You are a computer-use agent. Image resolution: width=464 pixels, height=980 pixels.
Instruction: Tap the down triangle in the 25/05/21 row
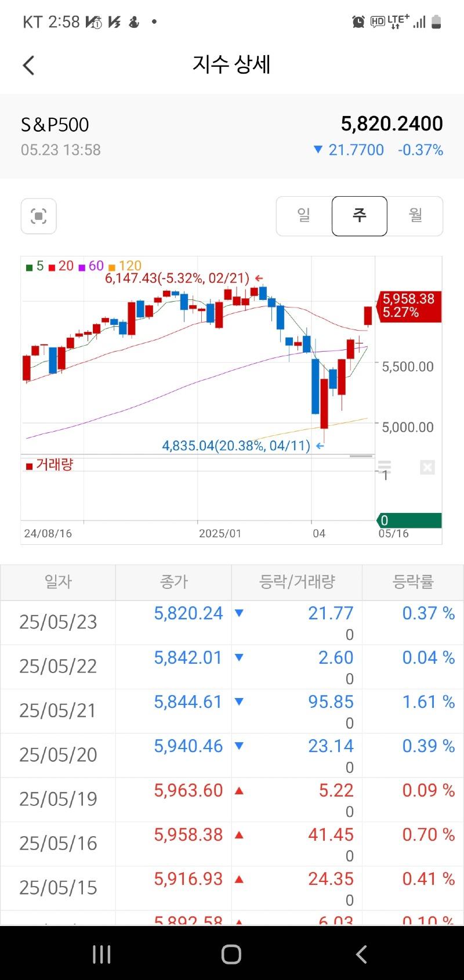coord(239,701)
